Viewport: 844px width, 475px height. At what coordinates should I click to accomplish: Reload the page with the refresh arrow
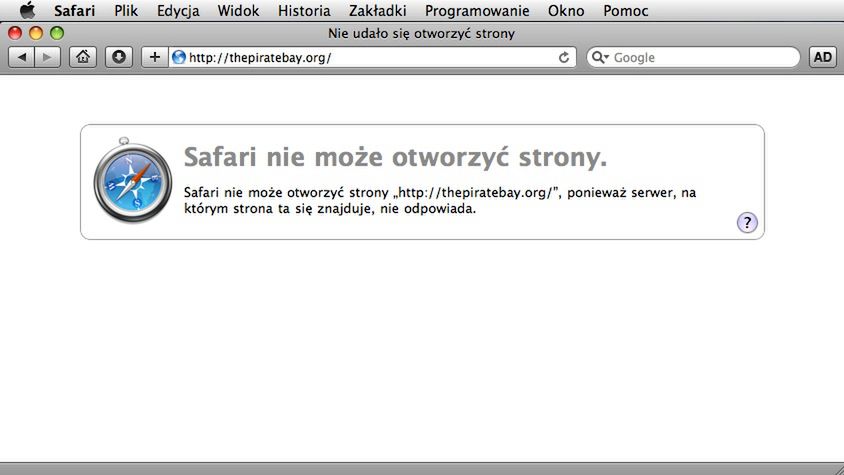pyautogui.click(x=564, y=58)
